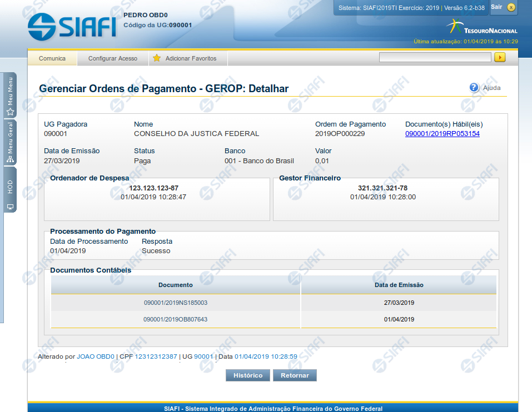Click the Tesouro Nacional logo
The width and height of the screenshot is (532, 412).
click(481, 27)
